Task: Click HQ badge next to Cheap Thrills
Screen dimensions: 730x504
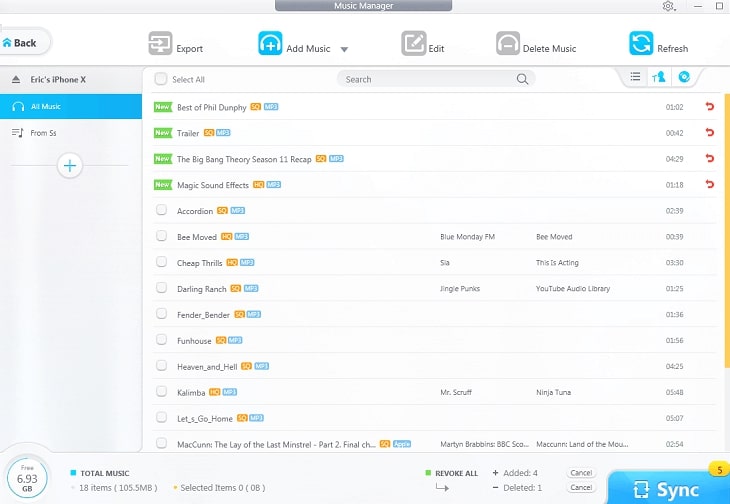Action: click(x=232, y=262)
